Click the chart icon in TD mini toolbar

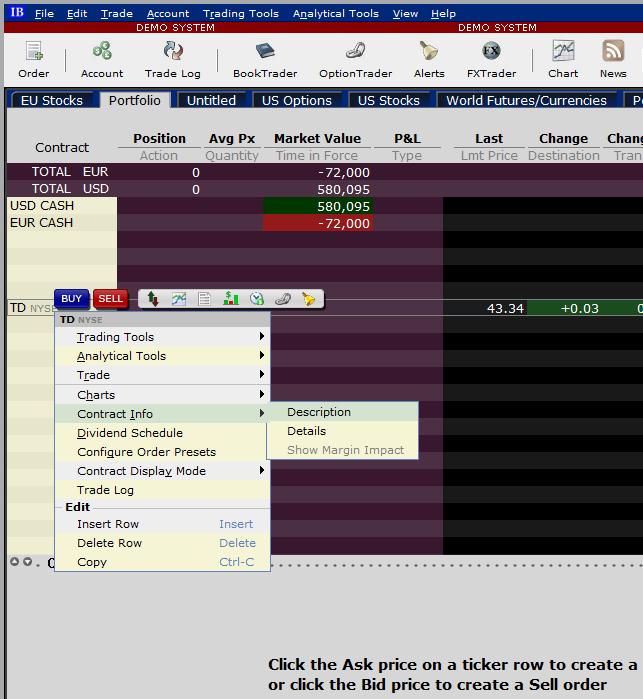179,299
